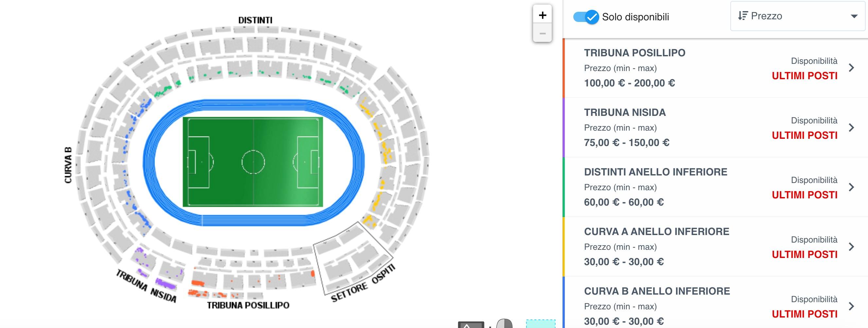The height and width of the screenshot is (328, 868).
Task: Click the sort icon beside Prezzo
Action: tap(742, 16)
